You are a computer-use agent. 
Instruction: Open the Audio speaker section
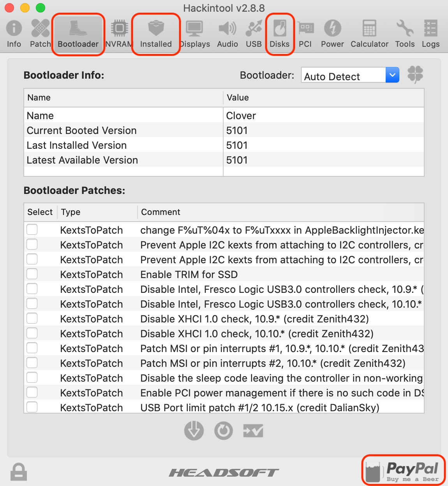pos(228,34)
